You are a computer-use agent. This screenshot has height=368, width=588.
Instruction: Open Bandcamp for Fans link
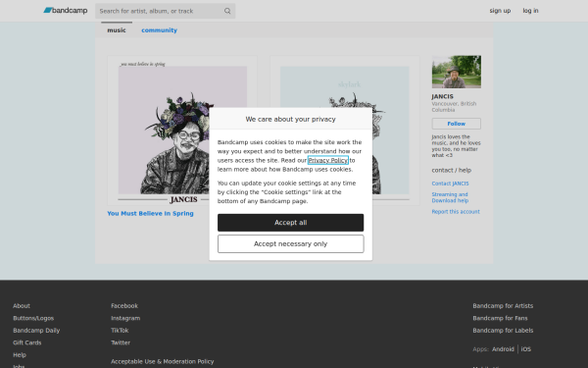coord(500,318)
